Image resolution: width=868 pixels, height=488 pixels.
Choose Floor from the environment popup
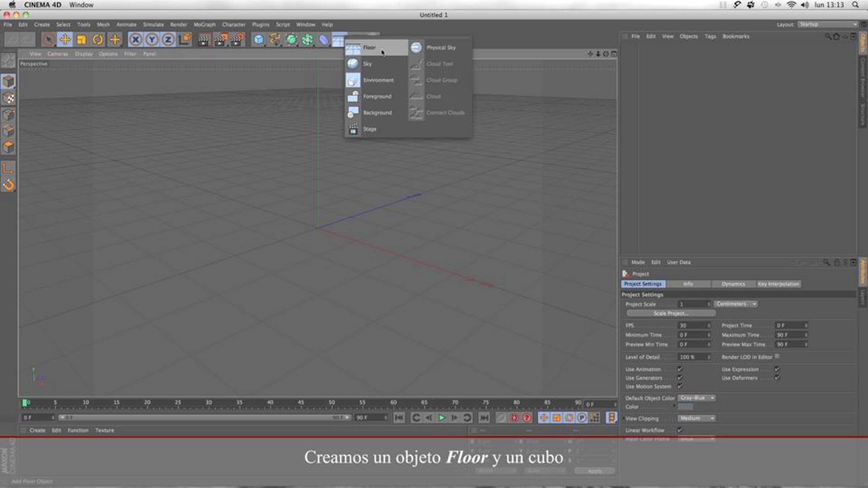[376, 48]
